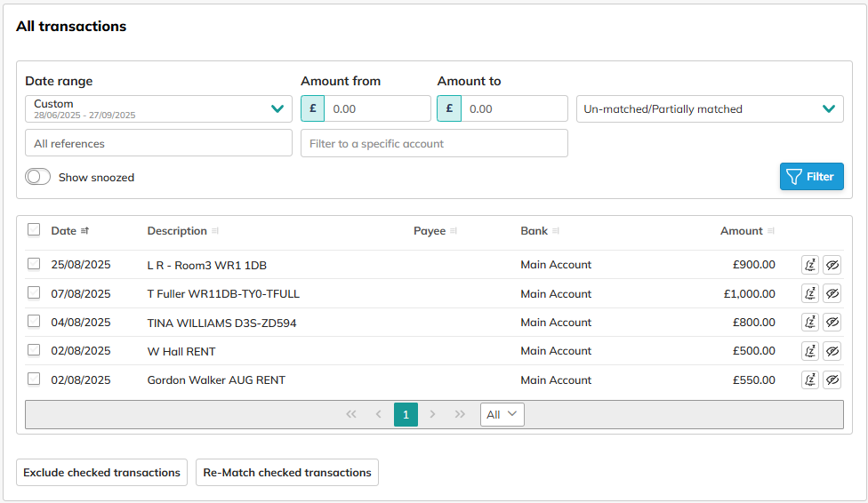The width and height of the screenshot is (868, 503).
Task: Check the select-all checkbox in table header
Action: pos(34,230)
